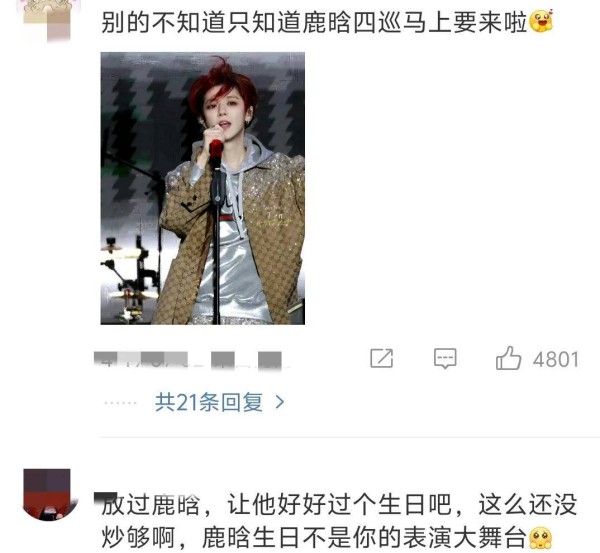Tap the 4801 like count

[x=556, y=360]
